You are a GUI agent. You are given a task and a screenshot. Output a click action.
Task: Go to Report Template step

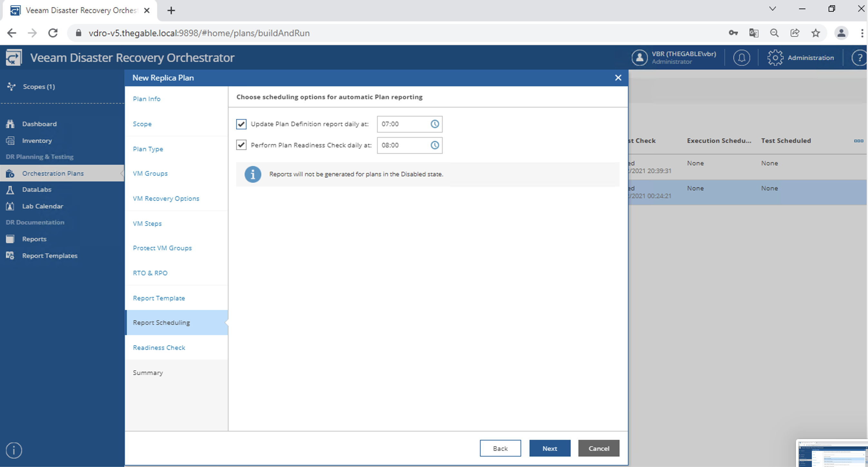(159, 298)
